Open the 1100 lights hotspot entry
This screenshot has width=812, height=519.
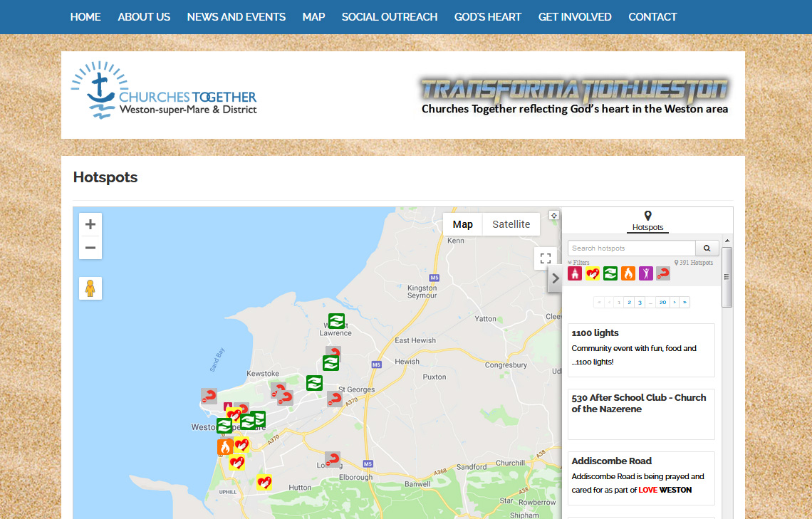coord(595,333)
